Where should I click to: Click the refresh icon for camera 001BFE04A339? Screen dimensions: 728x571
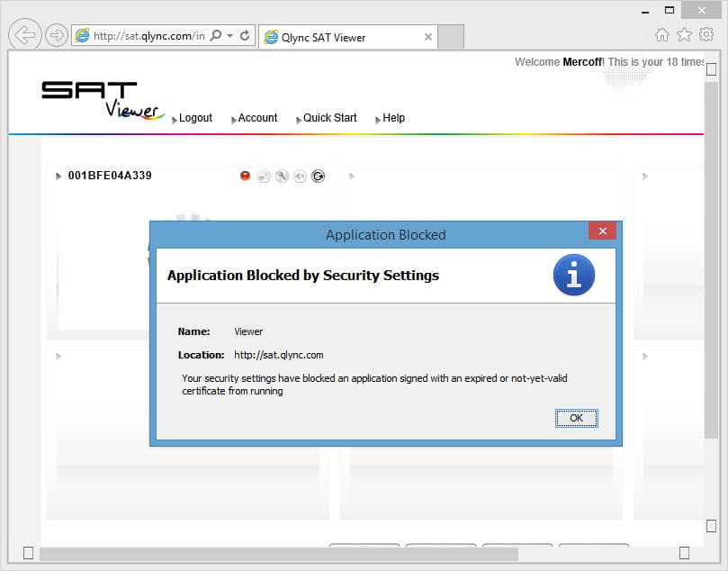(x=318, y=177)
